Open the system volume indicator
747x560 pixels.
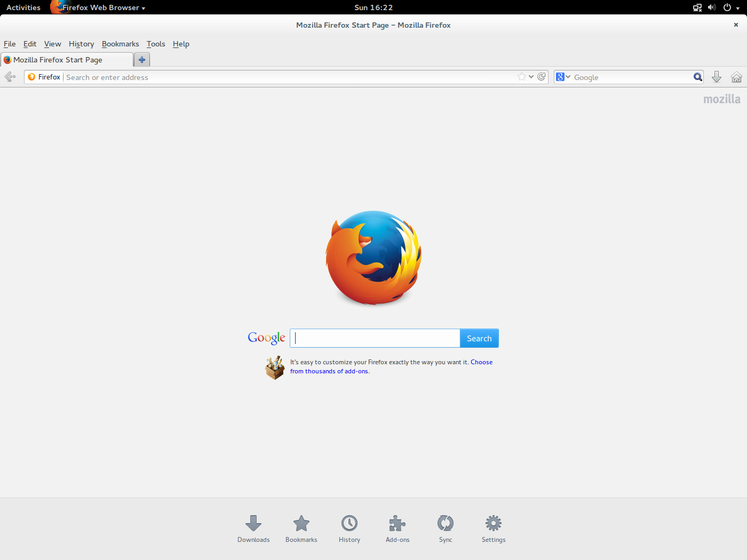tap(711, 7)
